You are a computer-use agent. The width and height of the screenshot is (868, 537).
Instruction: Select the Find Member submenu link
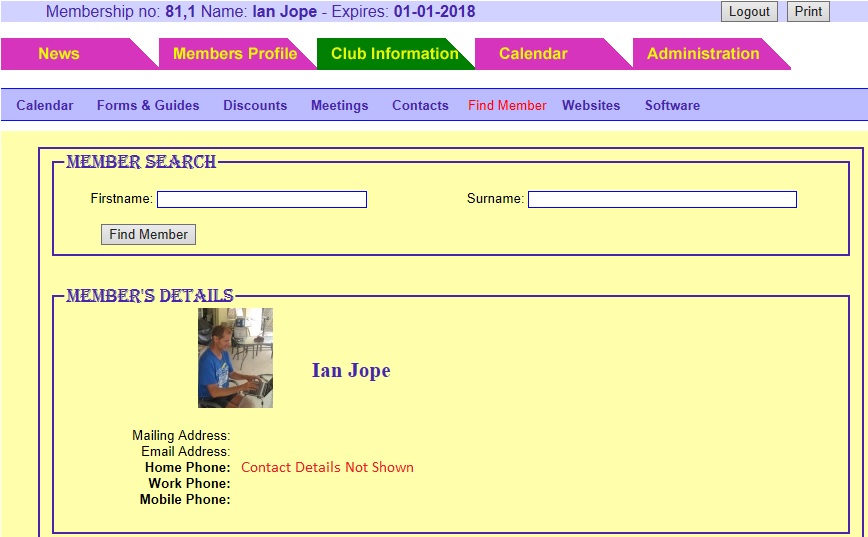[x=507, y=105]
